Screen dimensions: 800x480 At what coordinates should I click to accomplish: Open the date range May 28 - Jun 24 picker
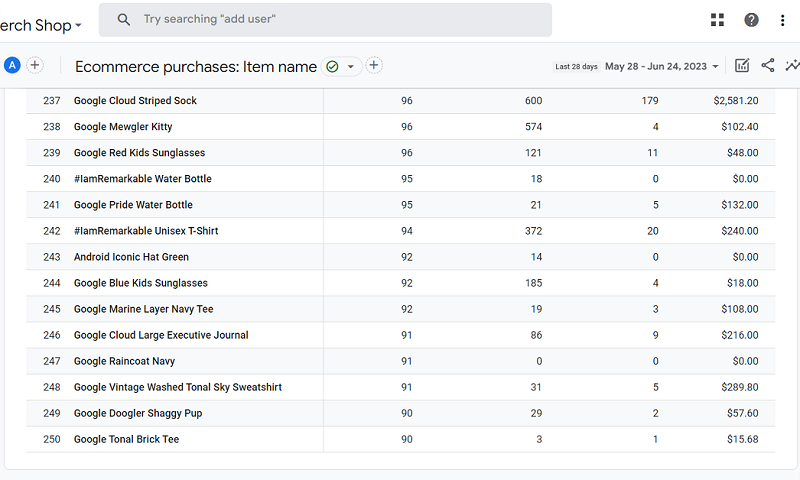pos(661,67)
